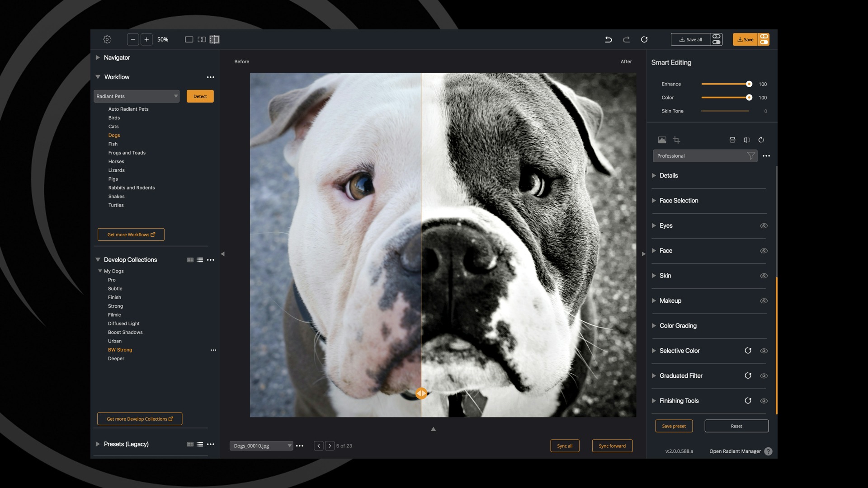
Task: Redo the last edit
Action: point(626,39)
